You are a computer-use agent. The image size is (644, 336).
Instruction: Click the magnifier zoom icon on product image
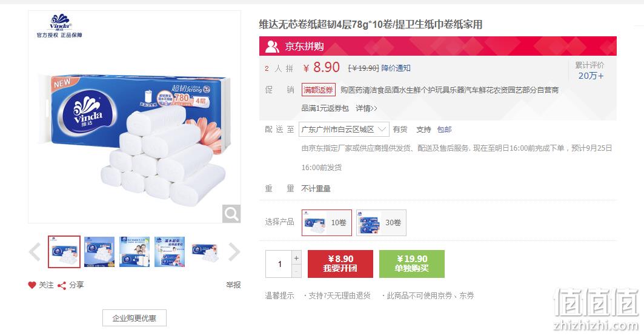(231, 214)
